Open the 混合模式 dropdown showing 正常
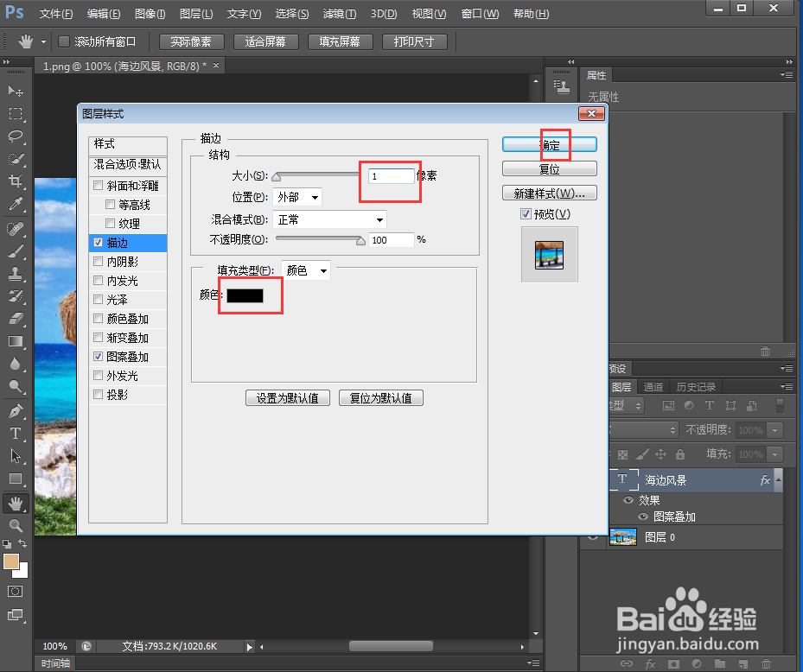Screen dimensions: 803x672 329,219
